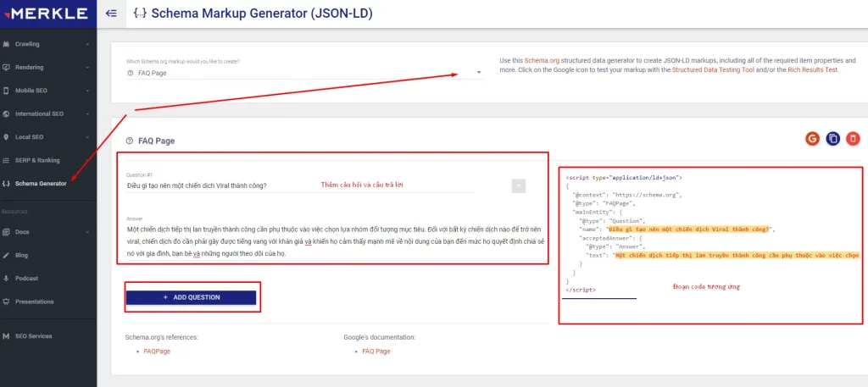This screenshot has width=868, height=387.
Task: Expand the Crawling menu chevron
Action: (87, 44)
